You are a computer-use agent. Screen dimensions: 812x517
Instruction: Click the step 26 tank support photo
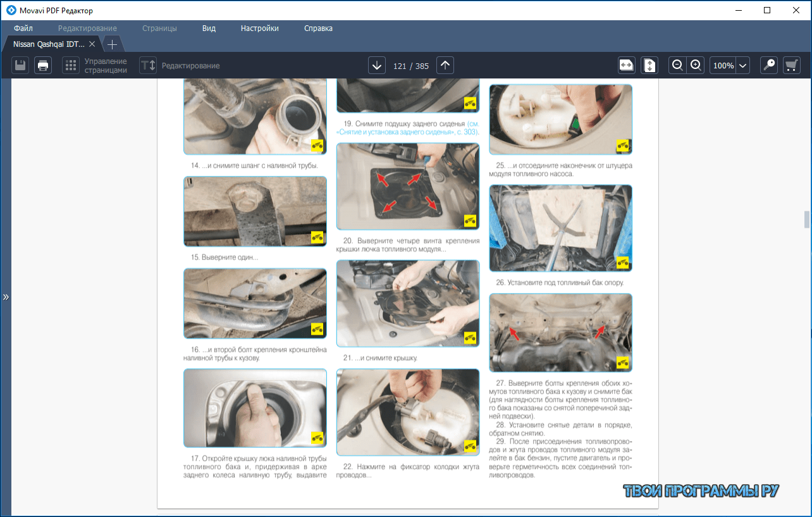[560, 228]
